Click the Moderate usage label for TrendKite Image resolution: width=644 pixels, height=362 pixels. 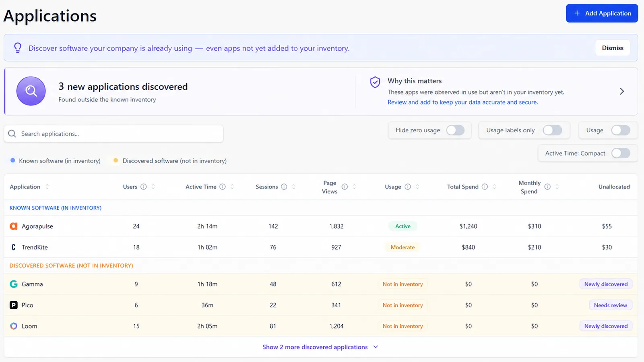tap(402, 247)
